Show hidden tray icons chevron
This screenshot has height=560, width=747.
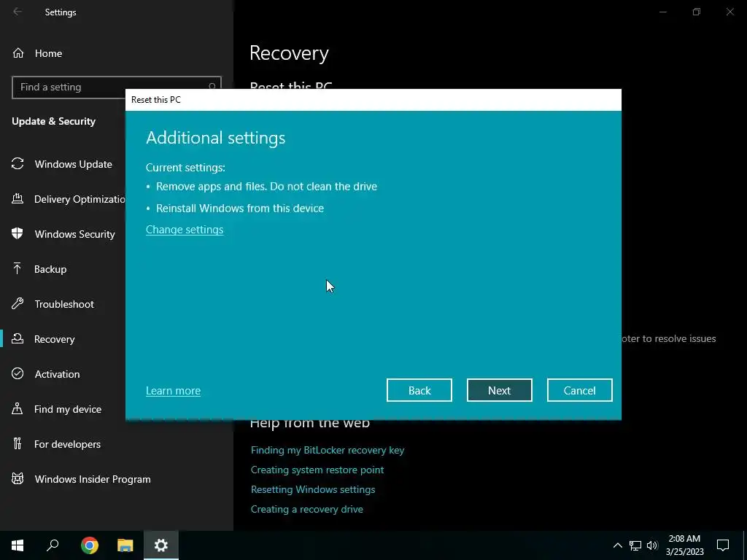tap(617, 545)
